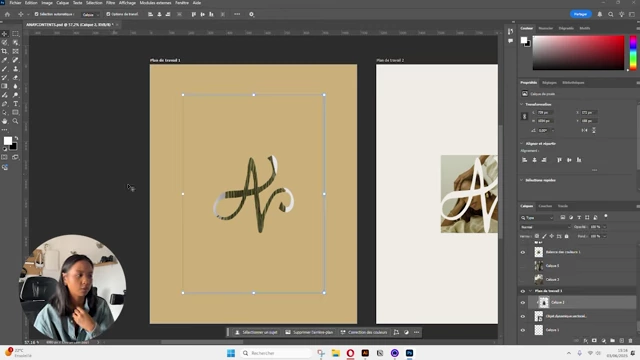Open the Affichage menu
640x360 pixels.
[127, 3]
